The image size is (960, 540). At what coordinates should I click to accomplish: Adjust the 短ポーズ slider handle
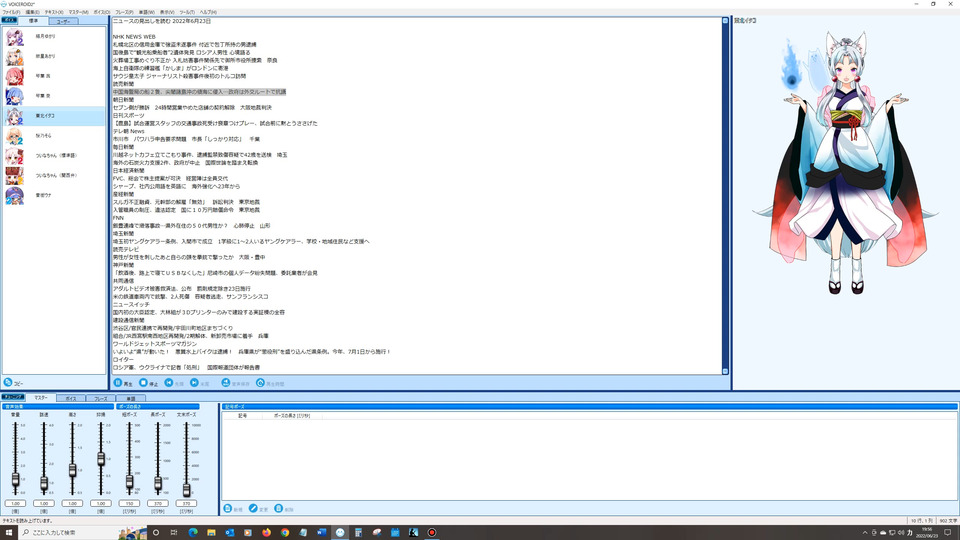pos(129,482)
